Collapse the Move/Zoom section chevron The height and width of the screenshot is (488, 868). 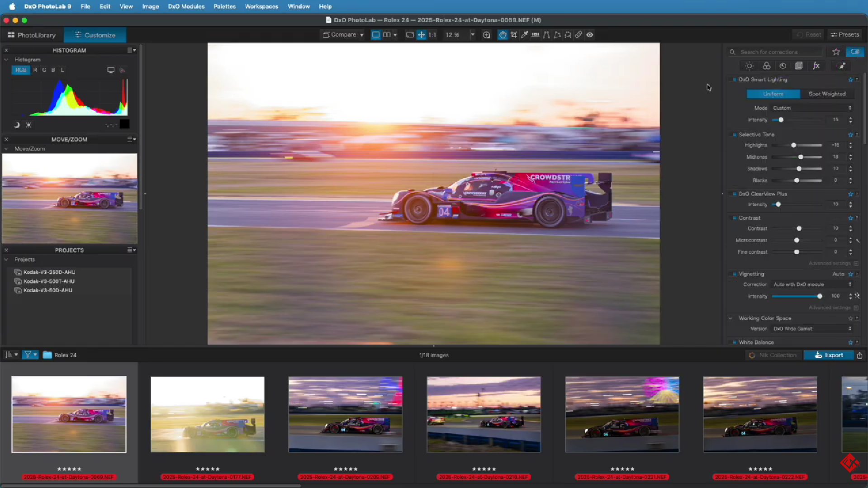[6, 149]
